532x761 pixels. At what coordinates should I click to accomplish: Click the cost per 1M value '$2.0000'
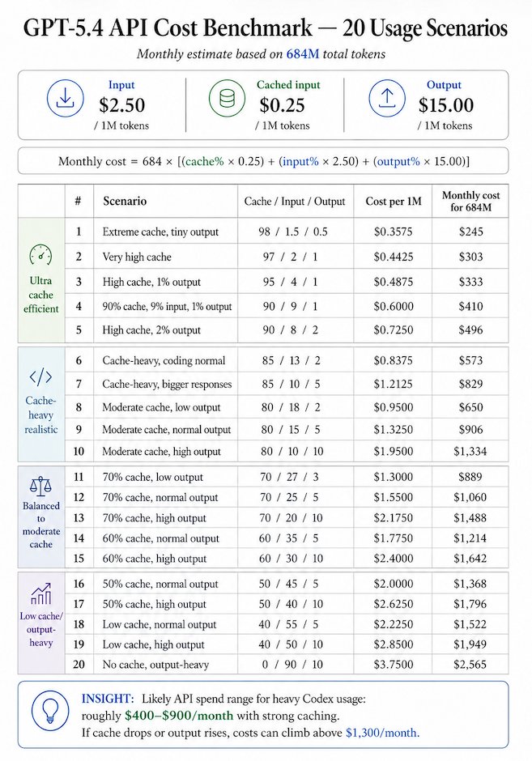pyautogui.click(x=394, y=584)
